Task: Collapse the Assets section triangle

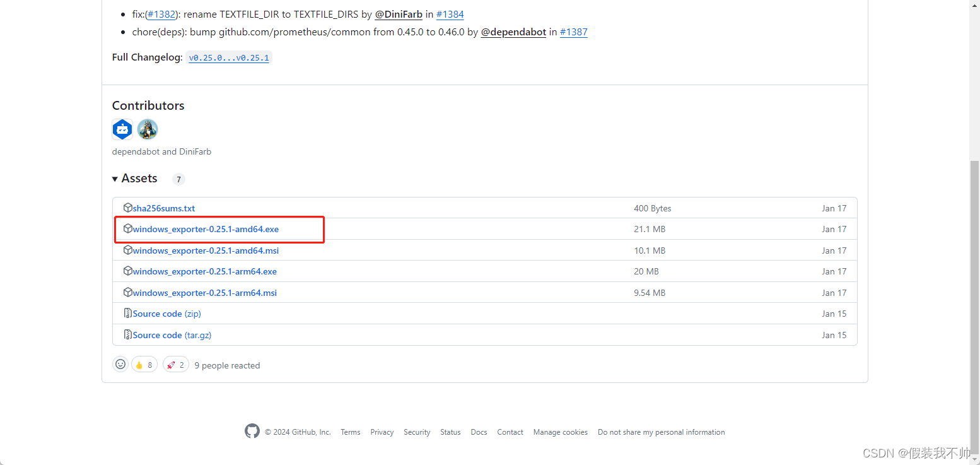Action: (x=115, y=179)
